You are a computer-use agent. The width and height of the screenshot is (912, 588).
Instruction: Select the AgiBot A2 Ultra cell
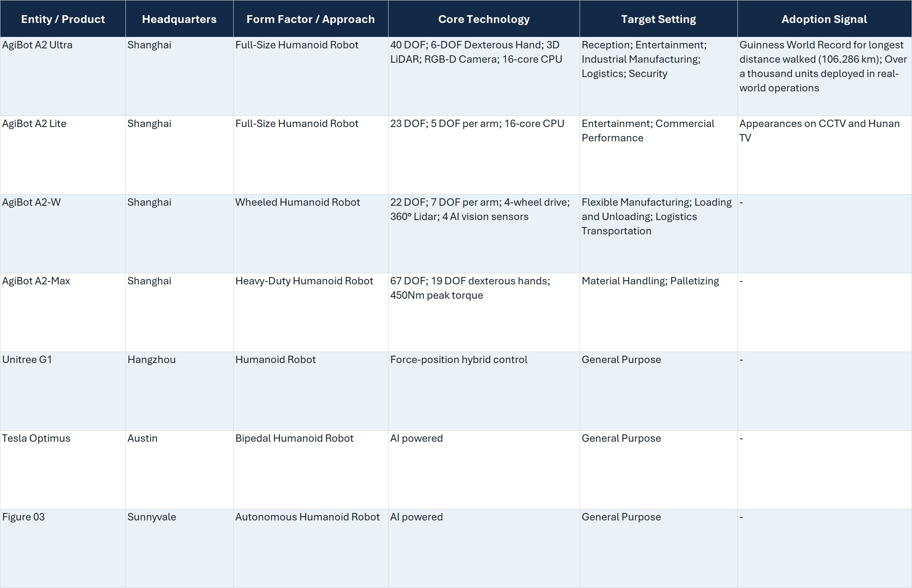coord(63,76)
